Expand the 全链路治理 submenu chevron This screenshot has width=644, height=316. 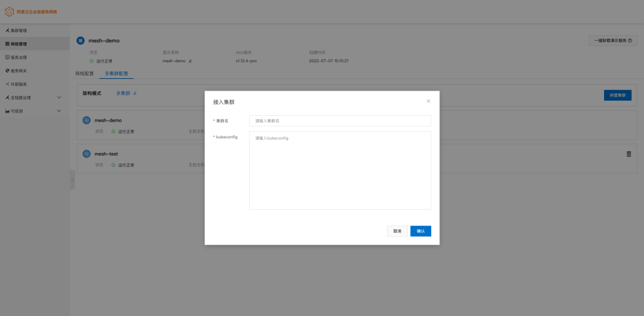58,97
